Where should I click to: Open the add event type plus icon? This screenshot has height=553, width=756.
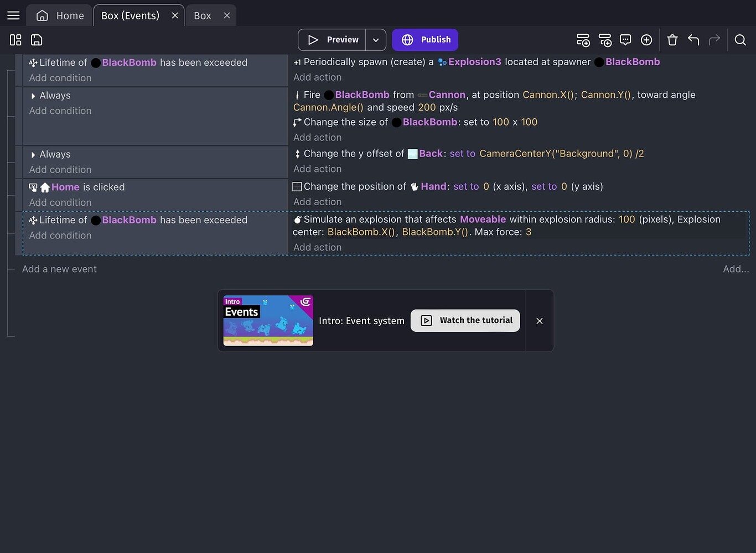tap(646, 40)
